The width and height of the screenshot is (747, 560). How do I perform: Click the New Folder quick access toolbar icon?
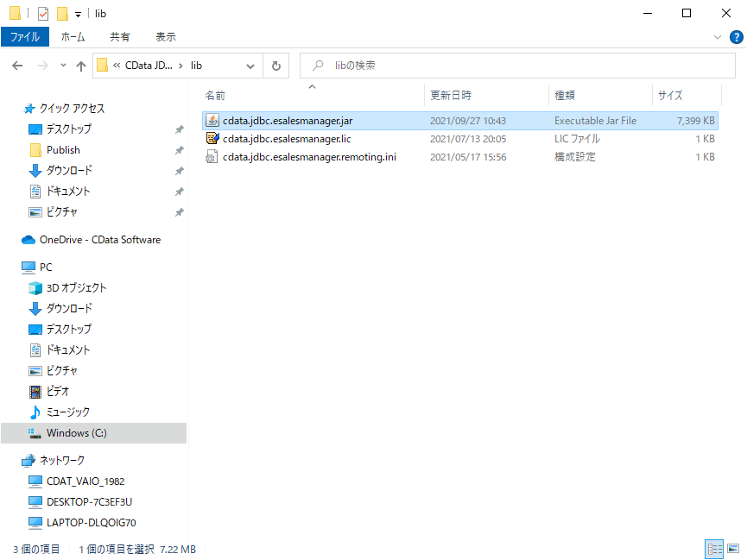click(62, 13)
